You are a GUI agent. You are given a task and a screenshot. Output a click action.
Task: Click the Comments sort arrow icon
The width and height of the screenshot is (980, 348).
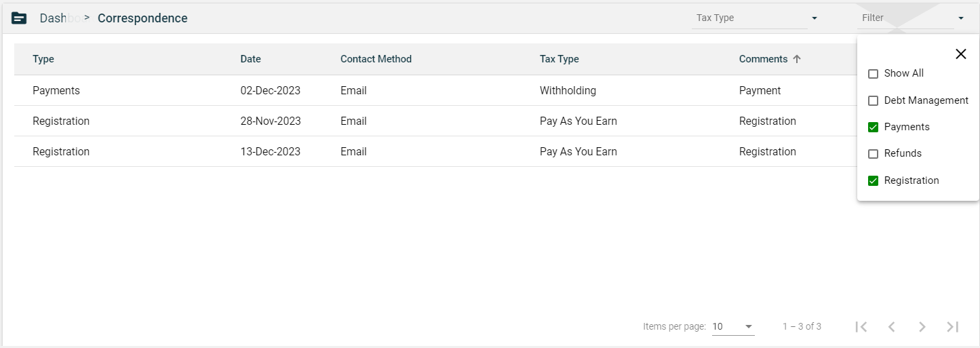coord(797,59)
